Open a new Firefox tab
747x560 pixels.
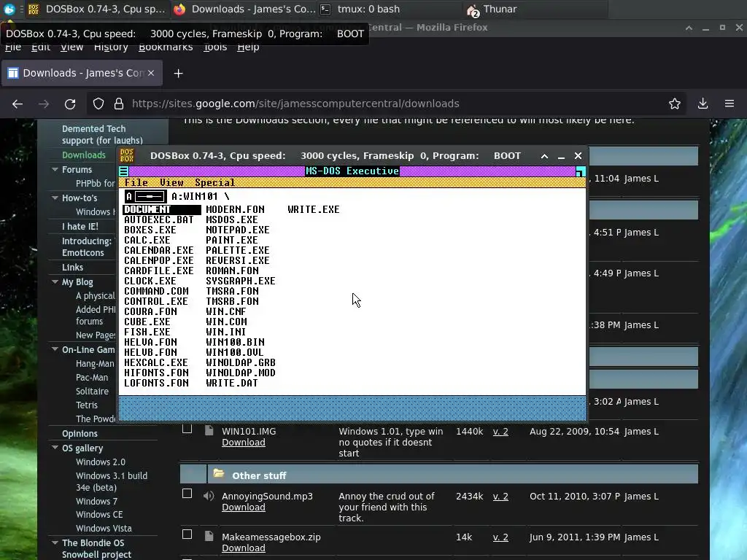(x=178, y=74)
